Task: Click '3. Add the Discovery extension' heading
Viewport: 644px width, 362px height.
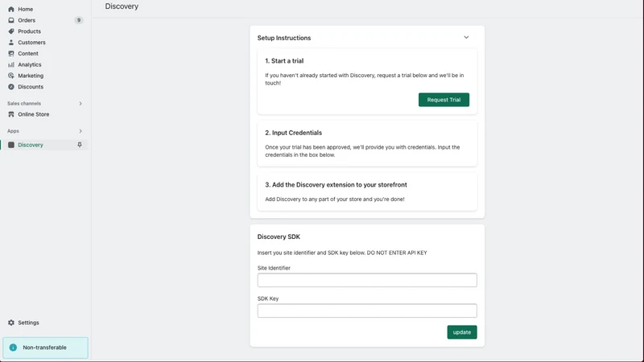Action: pyautogui.click(x=336, y=185)
